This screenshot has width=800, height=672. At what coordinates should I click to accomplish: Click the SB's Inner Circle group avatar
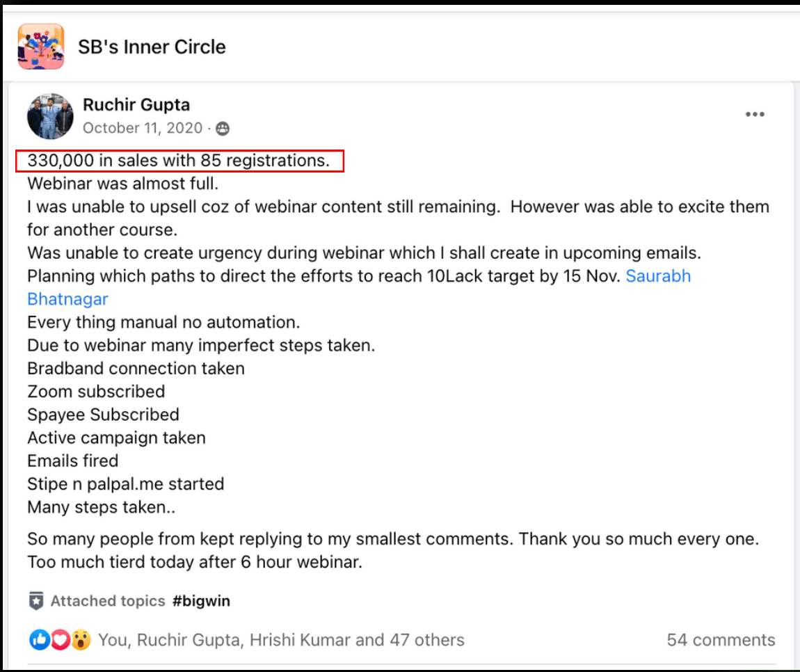41,47
